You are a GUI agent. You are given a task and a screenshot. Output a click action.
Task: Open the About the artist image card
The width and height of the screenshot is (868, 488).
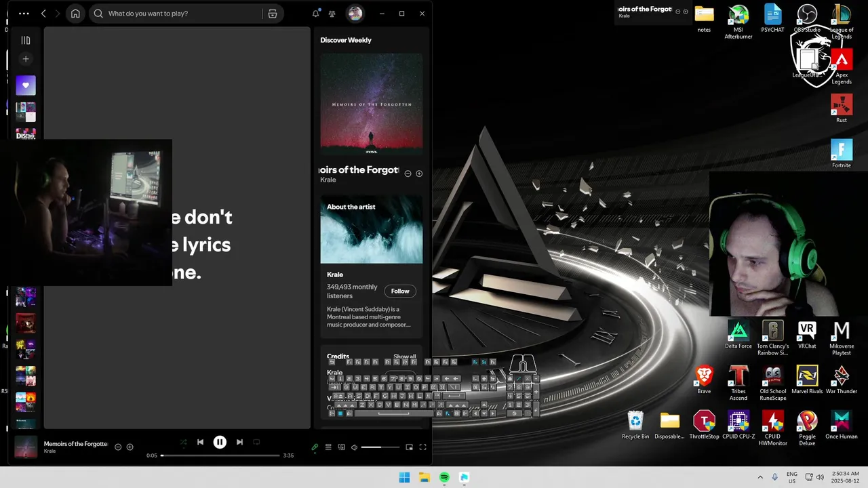[372, 229]
